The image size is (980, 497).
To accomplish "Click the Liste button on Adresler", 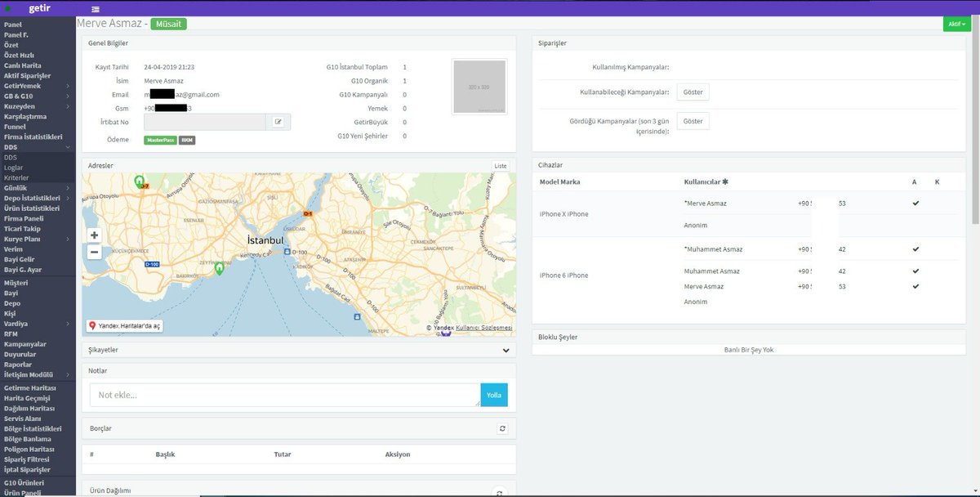I will pos(501,165).
